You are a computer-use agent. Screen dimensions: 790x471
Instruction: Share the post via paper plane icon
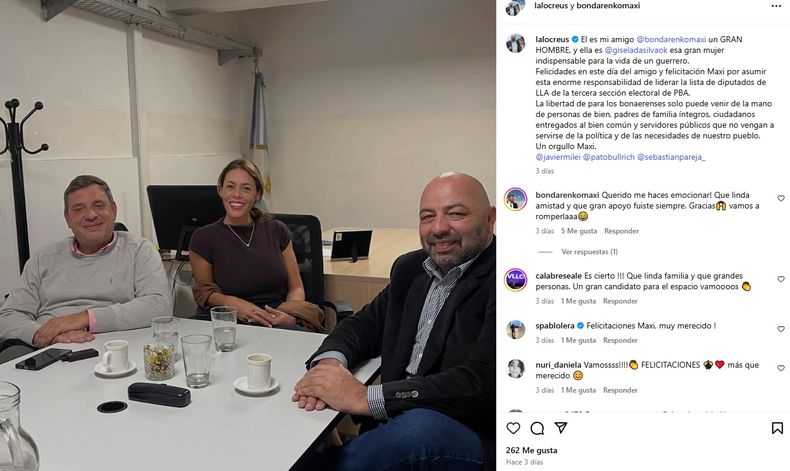561,428
